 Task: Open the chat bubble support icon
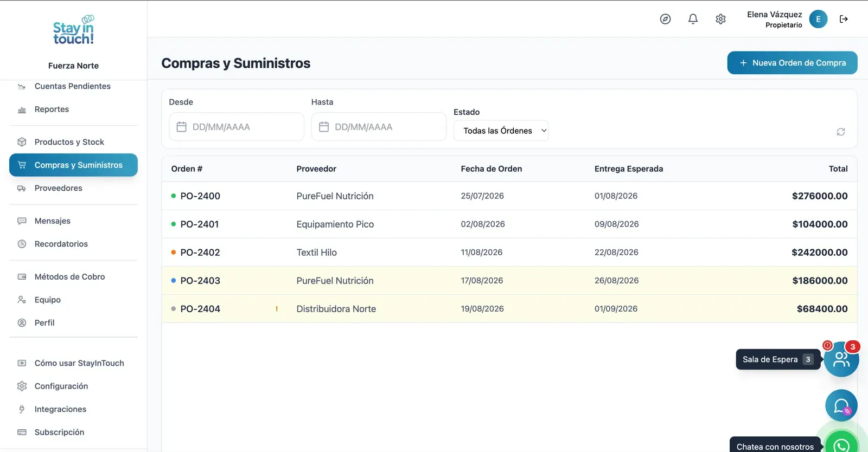pyautogui.click(x=841, y=405)
